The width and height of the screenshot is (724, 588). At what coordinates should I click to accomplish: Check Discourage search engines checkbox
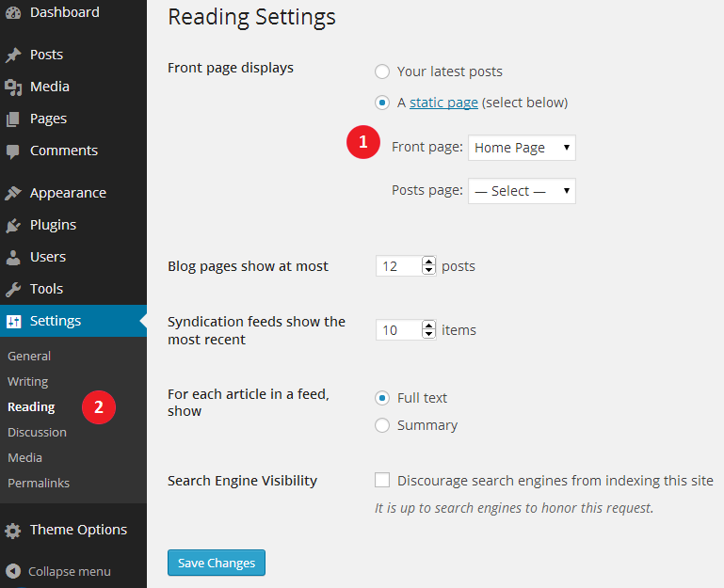tap(382, 480)
